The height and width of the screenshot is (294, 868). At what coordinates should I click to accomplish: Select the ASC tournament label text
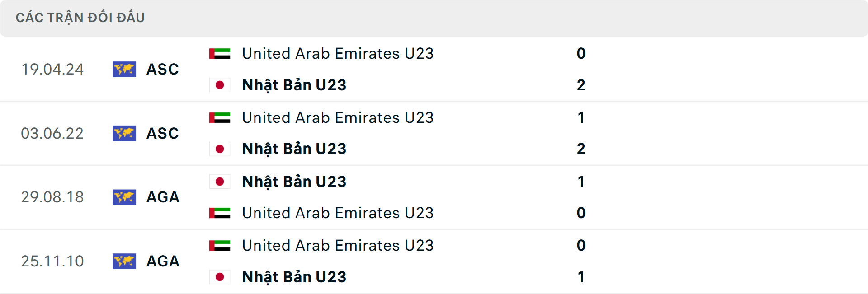[x=162, y=69]
